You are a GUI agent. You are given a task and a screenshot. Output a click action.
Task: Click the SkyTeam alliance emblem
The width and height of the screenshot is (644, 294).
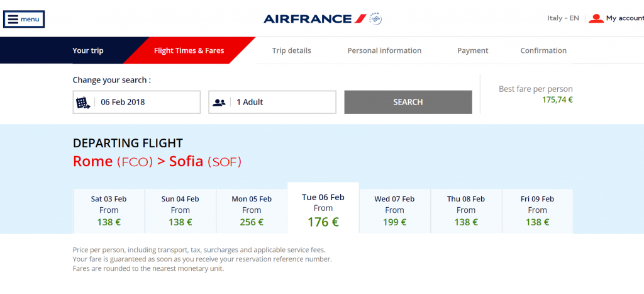point(375,19)
